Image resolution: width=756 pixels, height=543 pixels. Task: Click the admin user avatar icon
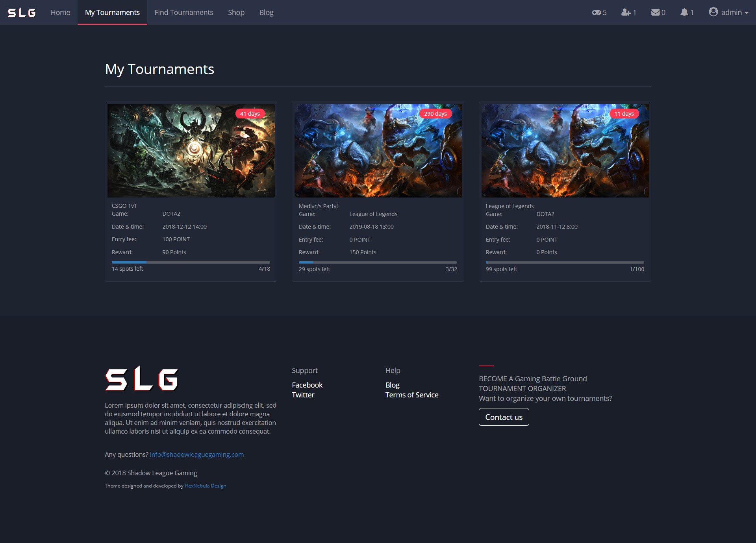pos(713,12)
